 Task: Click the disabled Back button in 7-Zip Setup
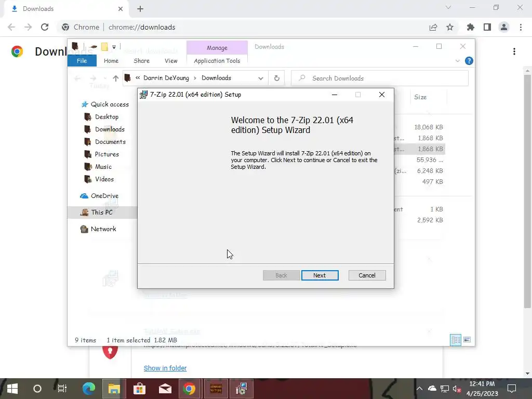click(281, 275)
